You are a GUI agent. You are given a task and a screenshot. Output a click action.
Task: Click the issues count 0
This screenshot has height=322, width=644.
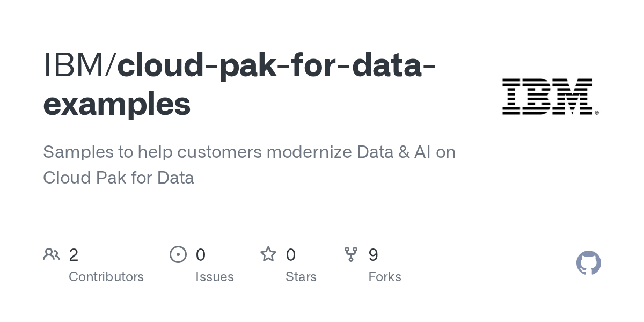click(200, 255)
